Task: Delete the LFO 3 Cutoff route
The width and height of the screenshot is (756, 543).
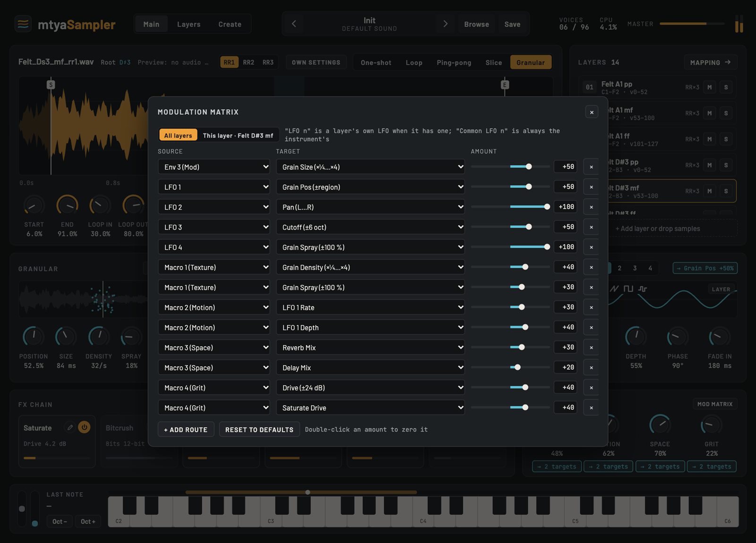Action: coord(591,227)
